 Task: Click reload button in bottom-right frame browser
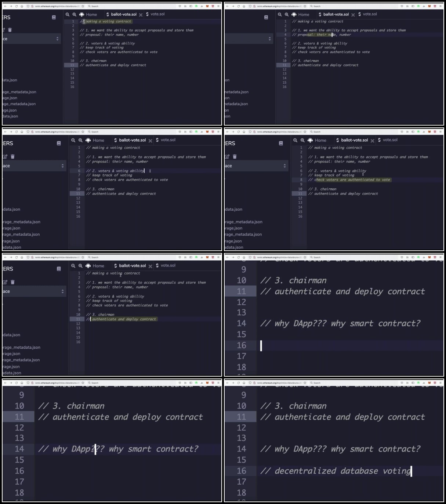(x=238, y=383)
